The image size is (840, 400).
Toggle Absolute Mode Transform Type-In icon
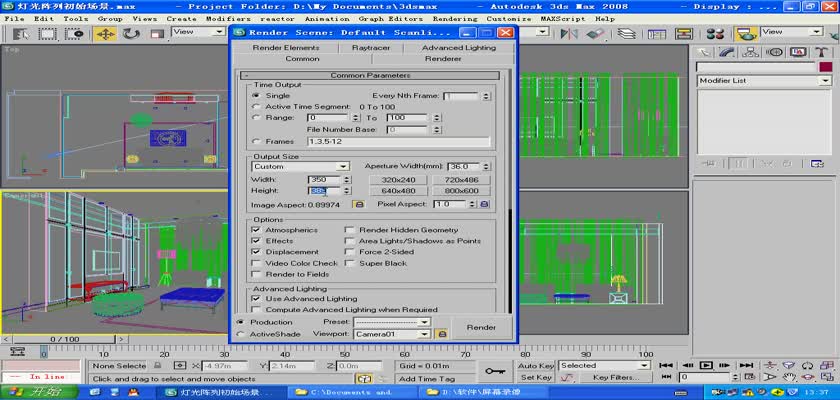(x=180, y=365)
